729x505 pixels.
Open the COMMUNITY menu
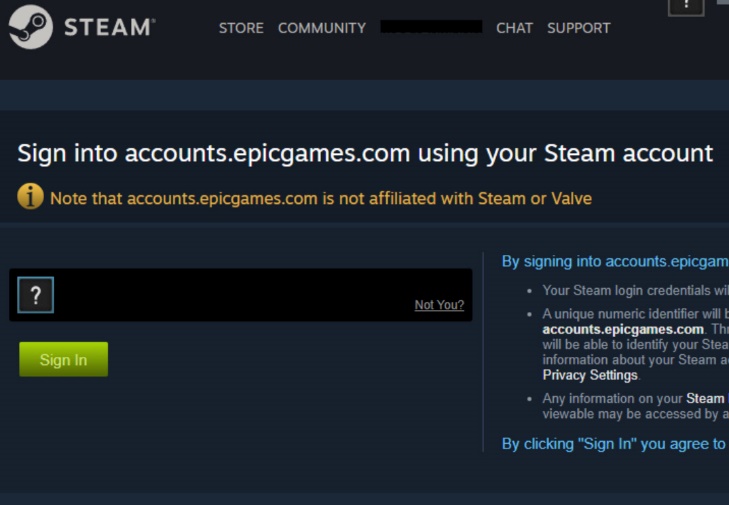(x=322, y=28)
